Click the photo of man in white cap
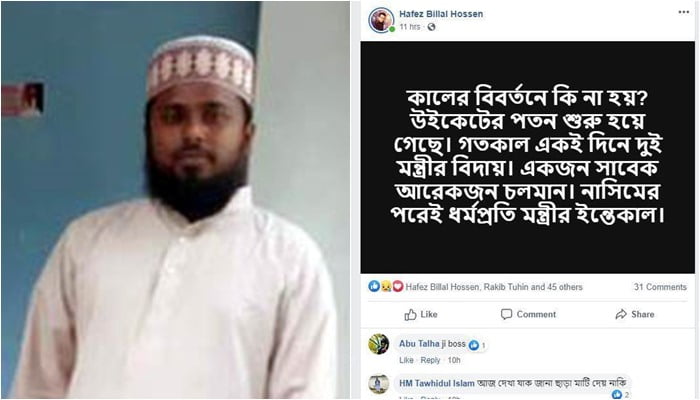Screen dimensions: 700x400 (175, 200)
